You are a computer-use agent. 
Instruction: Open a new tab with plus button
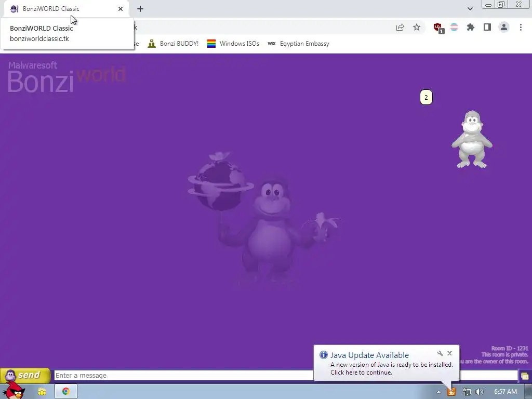140,9
